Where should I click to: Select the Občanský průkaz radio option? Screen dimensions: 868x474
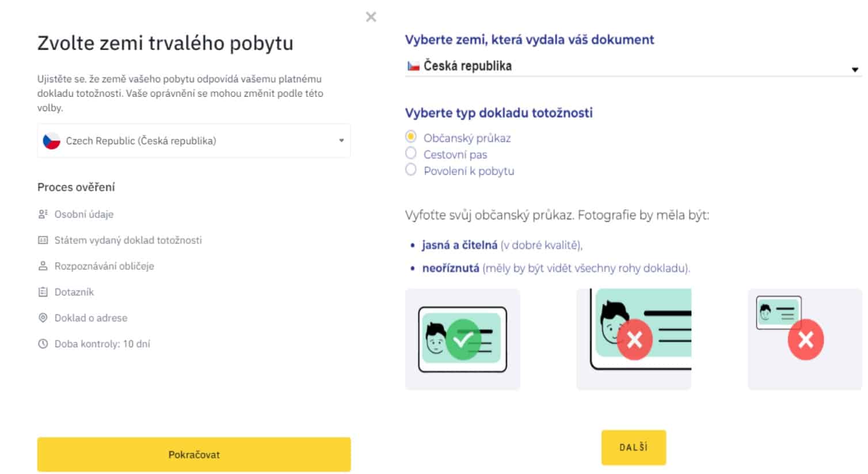pyautogui.click(x=411, y=137)
